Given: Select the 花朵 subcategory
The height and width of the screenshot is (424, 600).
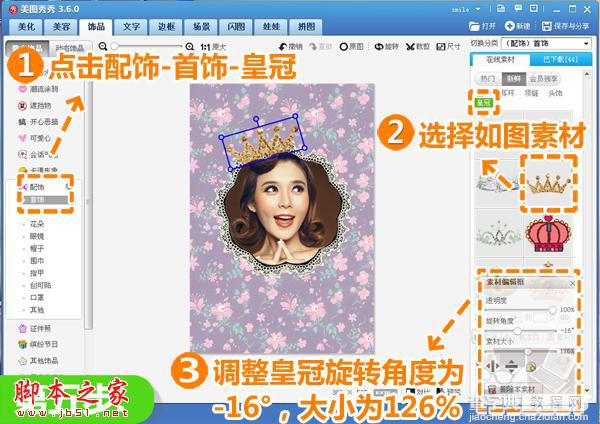Looking at the screenshot, I should click(36, 224).
